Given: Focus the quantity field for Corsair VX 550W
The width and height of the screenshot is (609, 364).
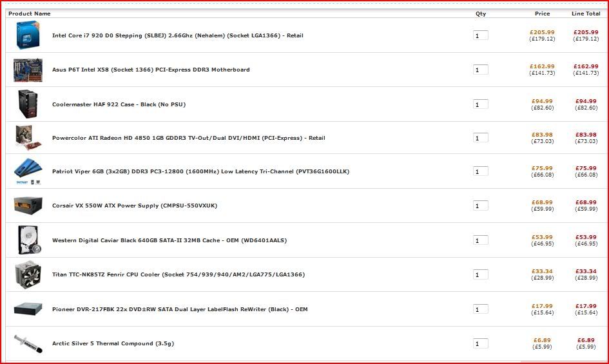Looking at the screenshot, I should click(481, 206).
